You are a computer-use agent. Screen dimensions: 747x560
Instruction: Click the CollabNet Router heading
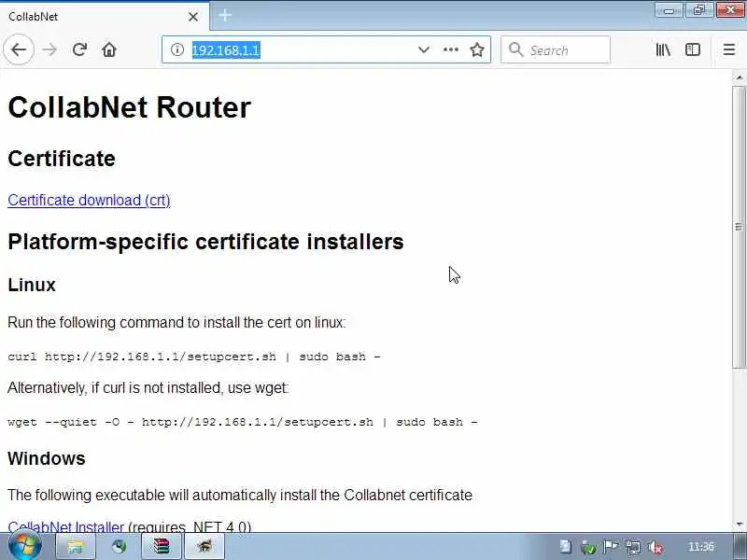click(x=129, y=107)
